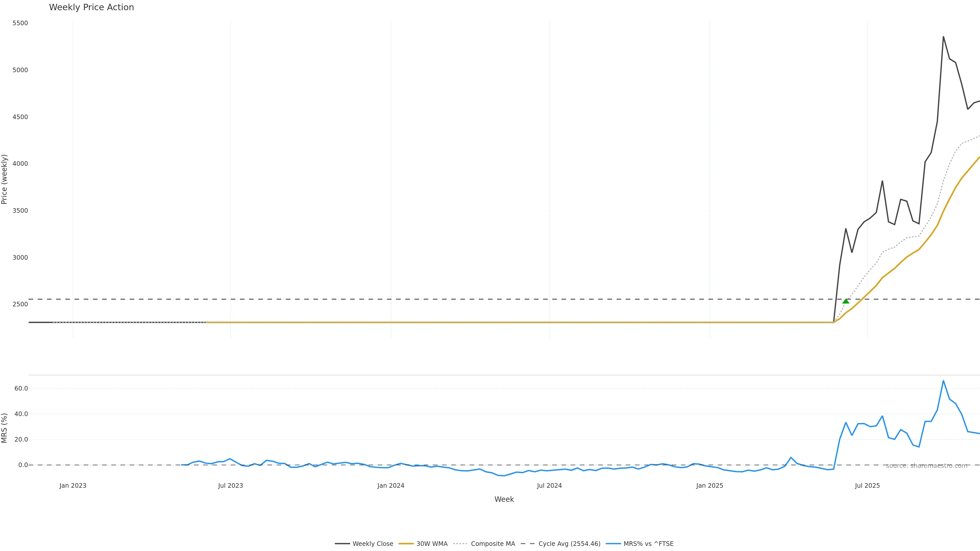Screen dimensions: 980x551
Task: Click the Jul 2025 x-axis label
Action: pos(867,486)
